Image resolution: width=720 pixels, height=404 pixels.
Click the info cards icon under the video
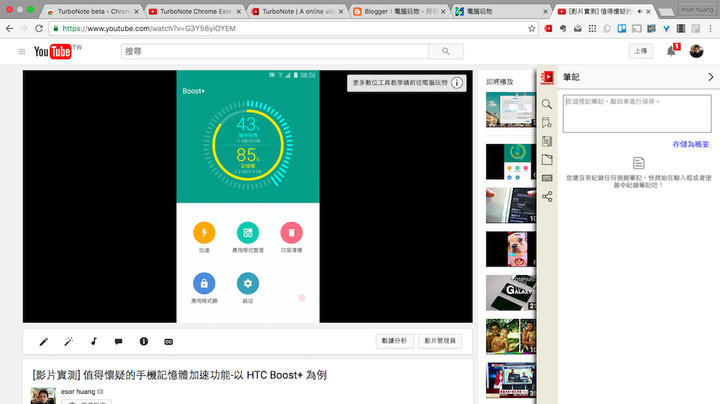pos(144,341)
